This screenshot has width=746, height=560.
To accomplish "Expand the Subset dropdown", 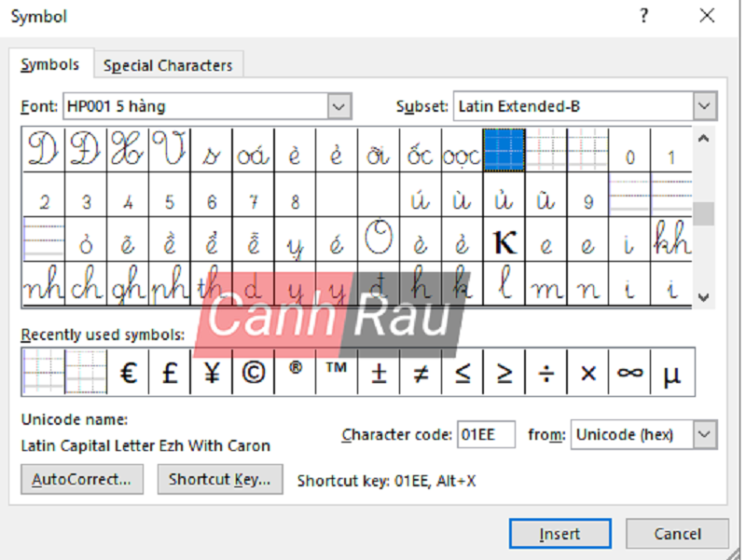I will [x=705, y=106].
